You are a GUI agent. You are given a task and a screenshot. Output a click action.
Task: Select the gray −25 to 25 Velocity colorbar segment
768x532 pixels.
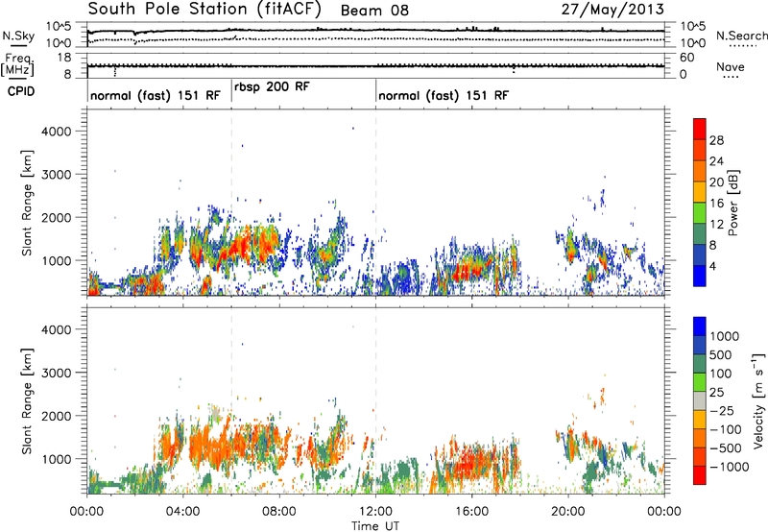click(x=700, y=400)
